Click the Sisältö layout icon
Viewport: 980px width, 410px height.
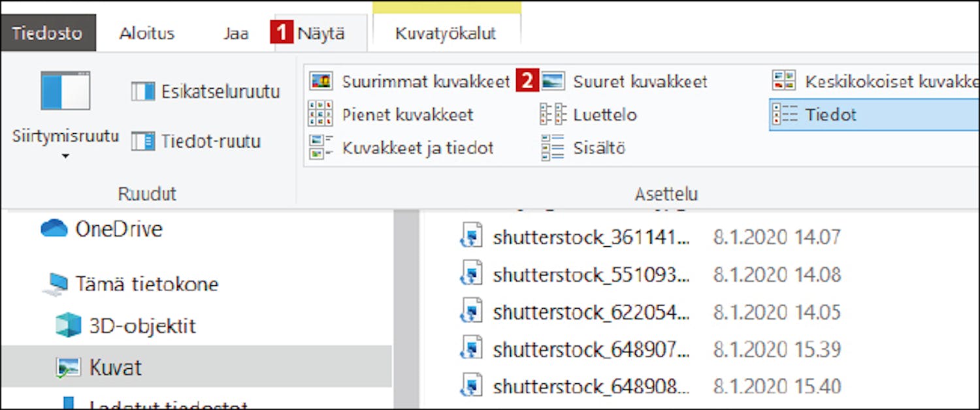pos(553,148)
